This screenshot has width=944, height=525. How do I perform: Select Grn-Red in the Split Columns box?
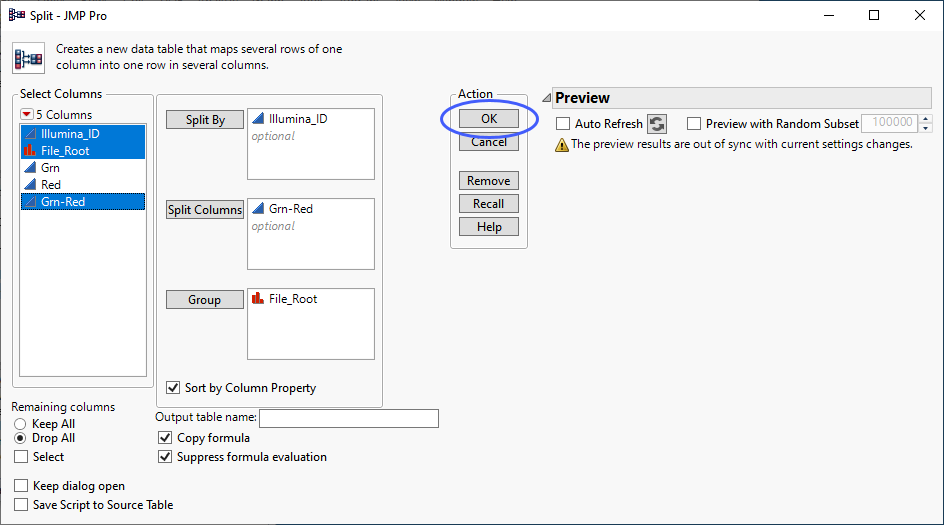point(290,209)
